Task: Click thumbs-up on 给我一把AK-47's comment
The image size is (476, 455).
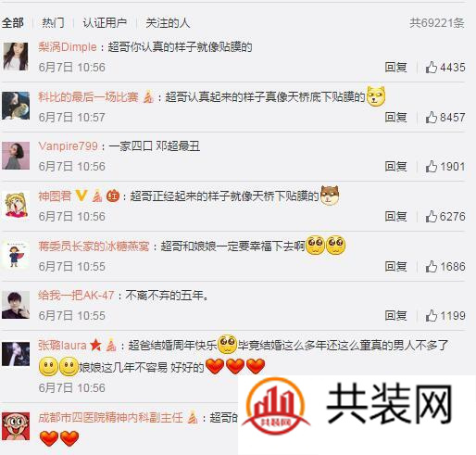Action: click(x=432, y=315)
